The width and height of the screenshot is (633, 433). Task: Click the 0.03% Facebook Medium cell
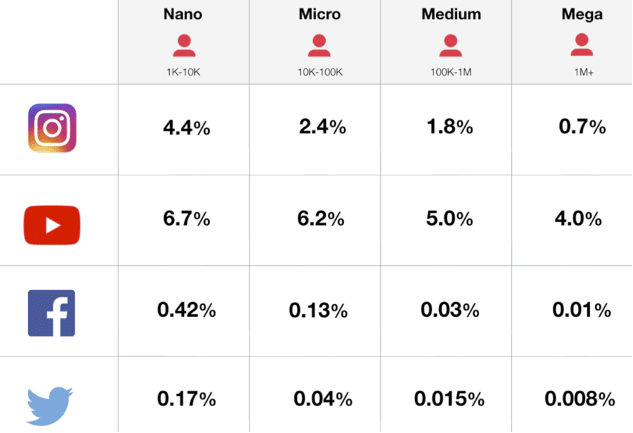click(451, 311)
